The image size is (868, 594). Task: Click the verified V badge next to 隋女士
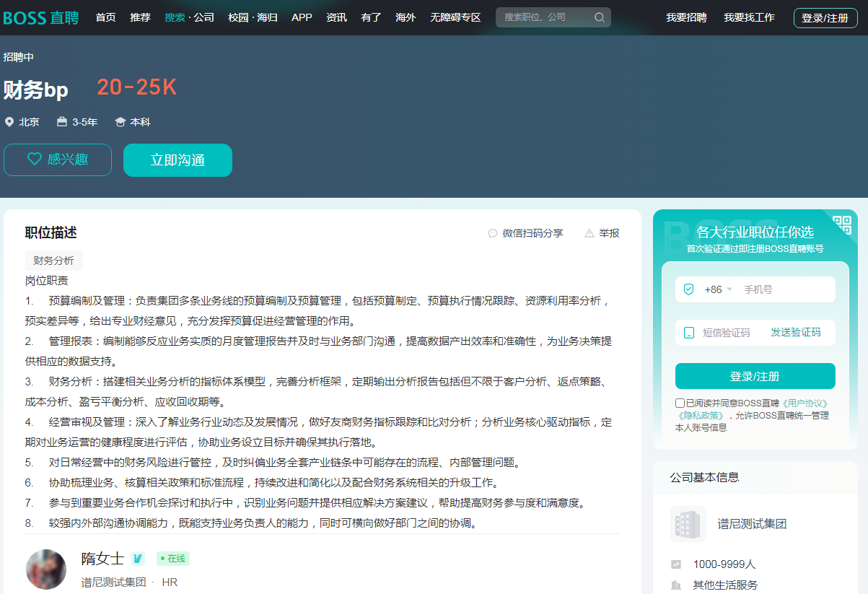[137, 559]
